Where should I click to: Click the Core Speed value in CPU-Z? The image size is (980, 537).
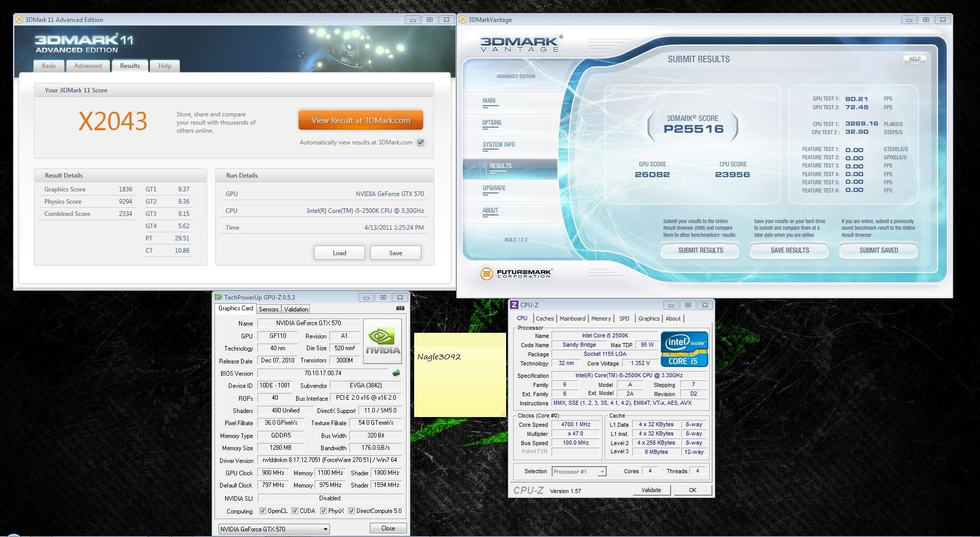[576, 425]
